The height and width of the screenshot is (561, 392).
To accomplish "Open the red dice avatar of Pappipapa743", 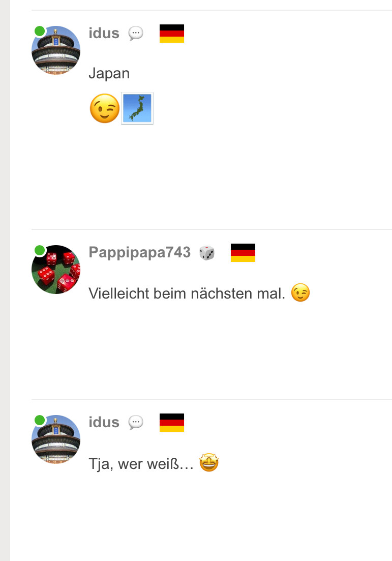I will point(56,270).
